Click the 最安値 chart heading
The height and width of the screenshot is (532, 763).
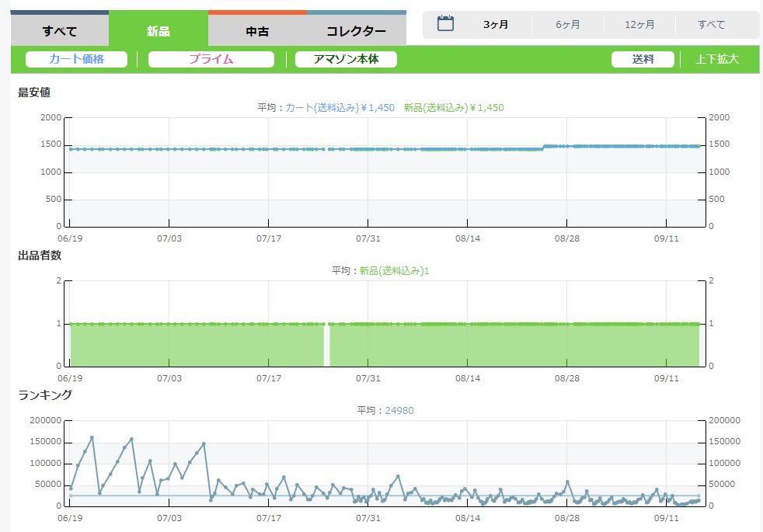34,92
